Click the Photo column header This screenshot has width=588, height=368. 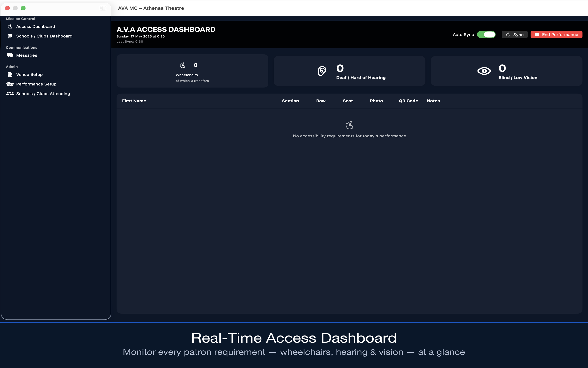(x=376, y=101)
